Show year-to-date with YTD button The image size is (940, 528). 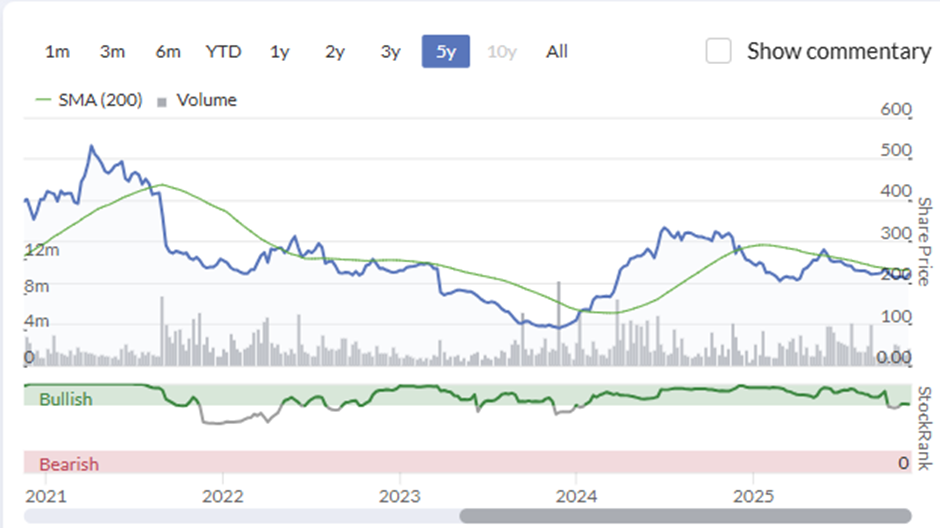(x=223, y=51)
